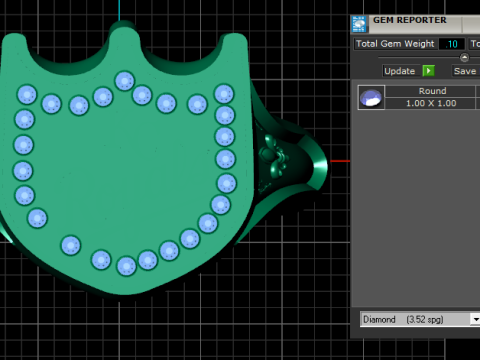Click the '1.00 X 1.00' size cell
Viewport: 480px width, 360px height.
coord(431,103)
